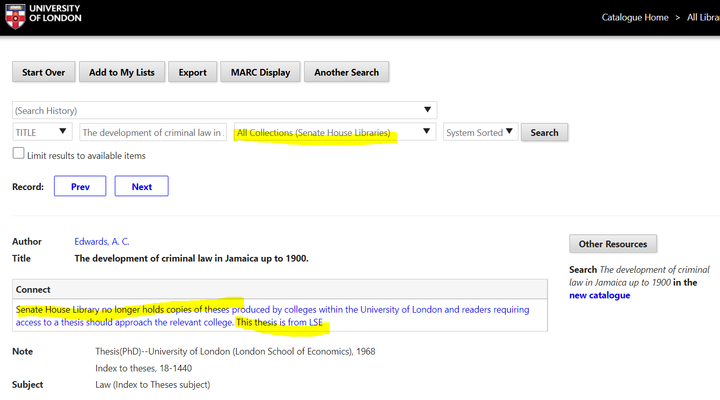Open the System Sorted dropdown
This screenshot has height=400, width=720.
click(480, 132)
